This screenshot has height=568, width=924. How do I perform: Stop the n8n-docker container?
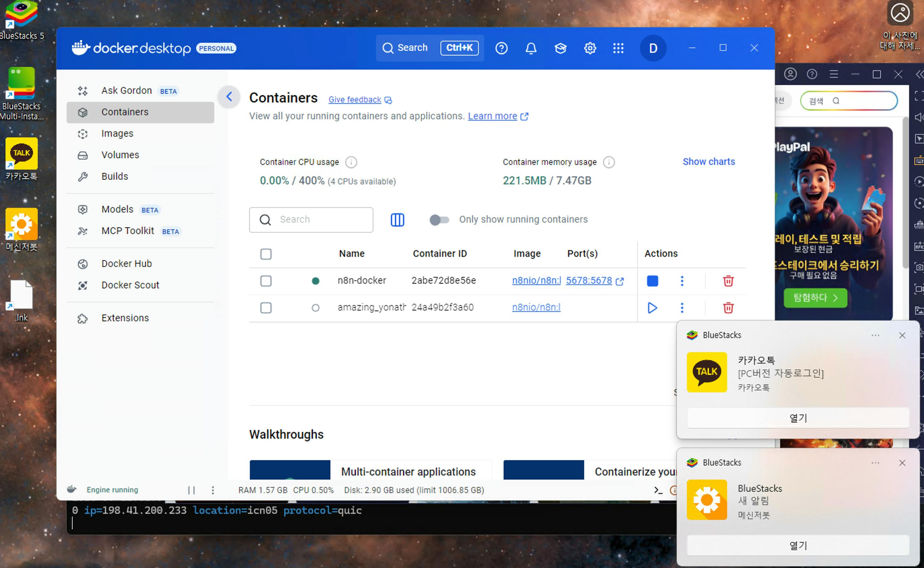(652, 281)
